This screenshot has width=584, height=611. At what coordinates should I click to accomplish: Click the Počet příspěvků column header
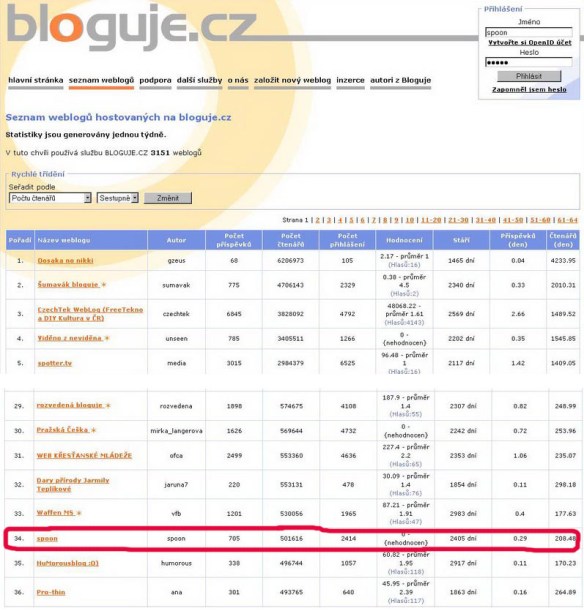tap(234, 240)
